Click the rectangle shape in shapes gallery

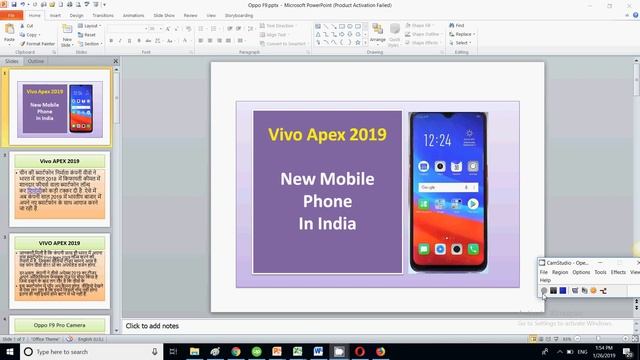coord(342,26)
